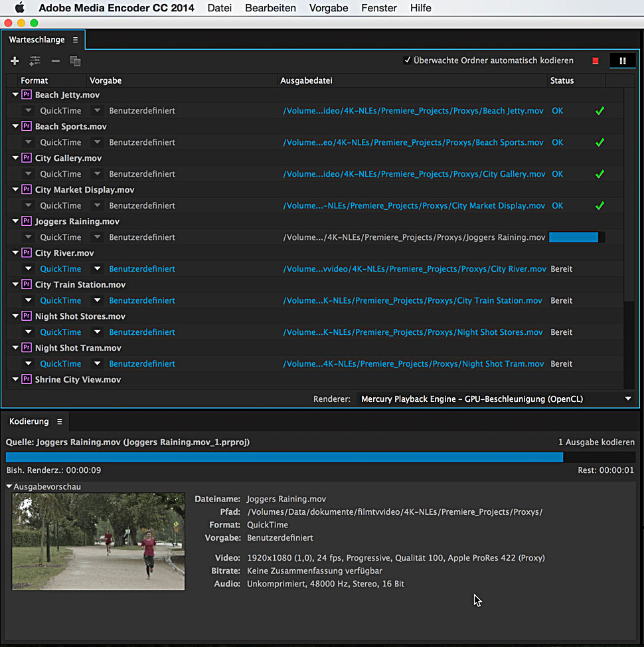
Task: Open the Datei menu
Action: pyautogui.click(x=219, y=8)
